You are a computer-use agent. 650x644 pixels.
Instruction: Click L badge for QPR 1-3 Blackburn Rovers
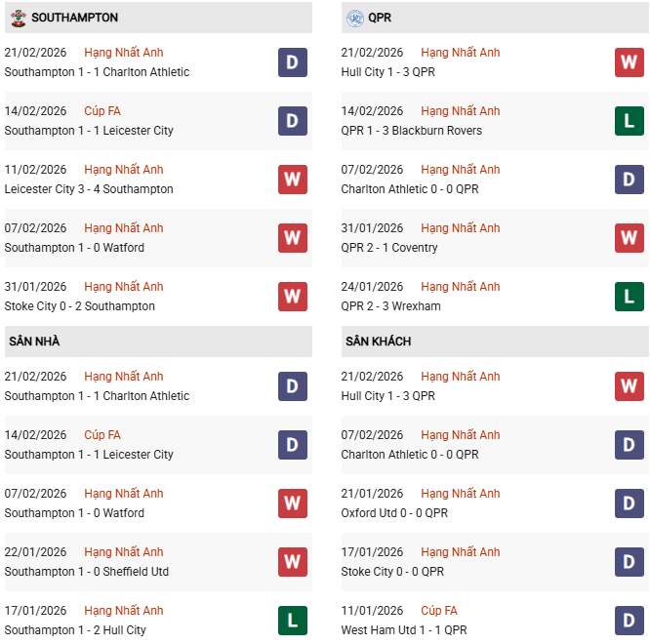point(630,121)
